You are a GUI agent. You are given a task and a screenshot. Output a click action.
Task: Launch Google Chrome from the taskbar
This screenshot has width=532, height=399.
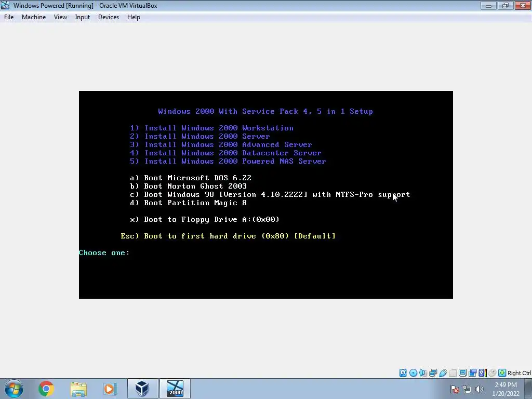46,389
